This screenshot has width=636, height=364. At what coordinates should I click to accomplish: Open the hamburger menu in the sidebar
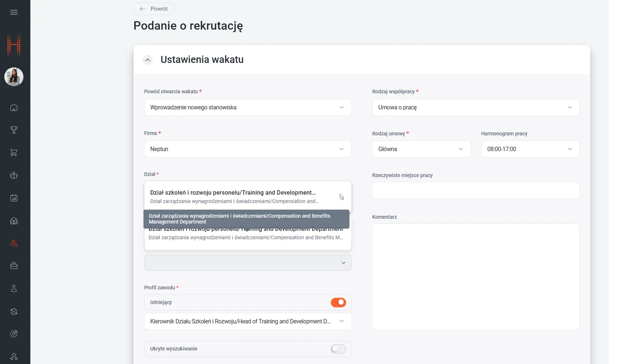14,12
